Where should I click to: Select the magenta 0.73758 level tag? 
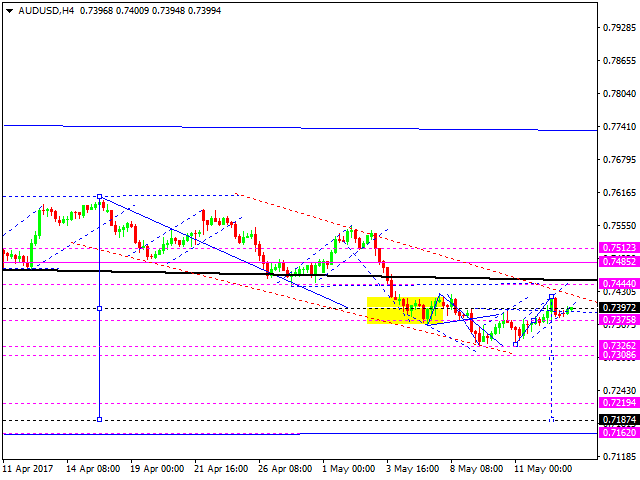point(619,320)
